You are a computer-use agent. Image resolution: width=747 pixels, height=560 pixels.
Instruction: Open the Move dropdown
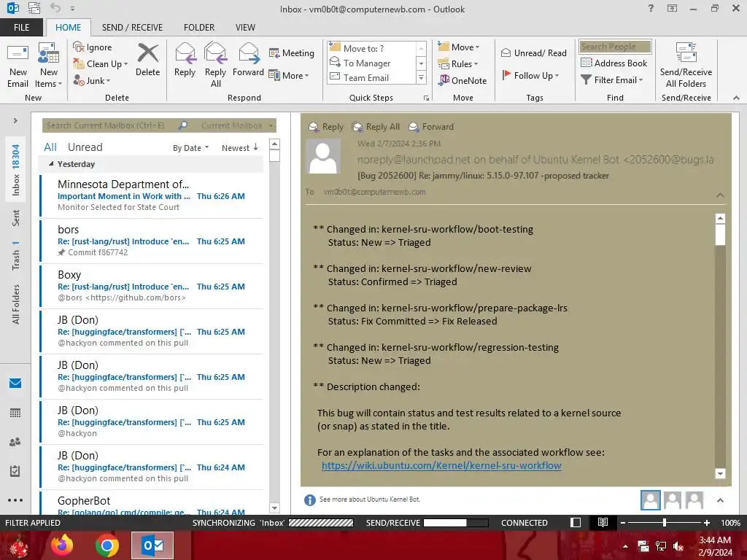tap(459, 47)
